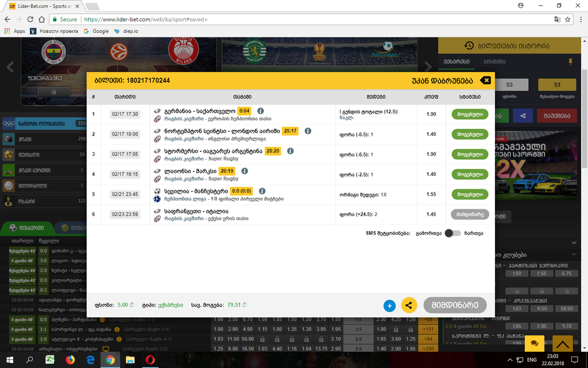
Task: Show hidden system tray icons chevron
Action: [509, 360]
